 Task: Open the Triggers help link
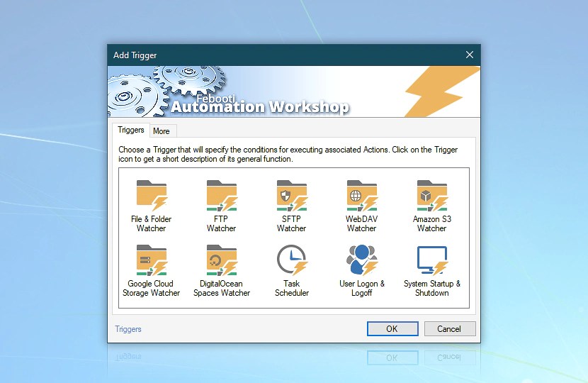(x=128, y=329)
